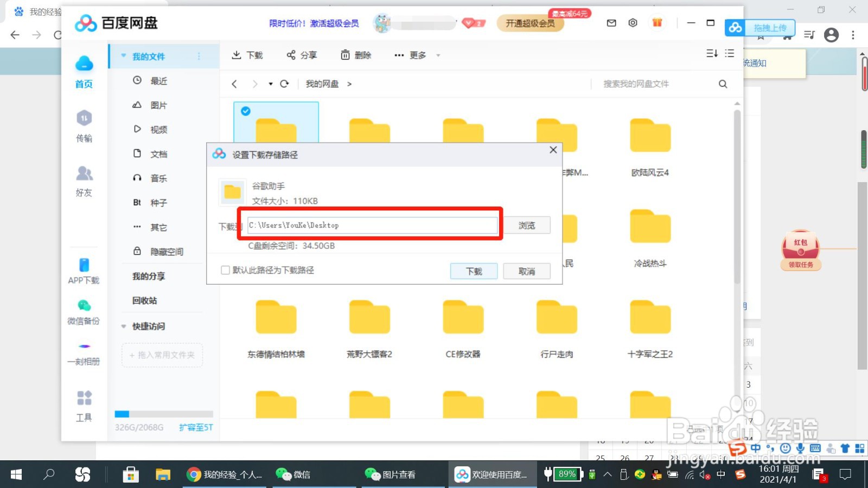Open the 好友 friends icon
Image resolution: width=868 pixels, height=488 pixels.
84,174
